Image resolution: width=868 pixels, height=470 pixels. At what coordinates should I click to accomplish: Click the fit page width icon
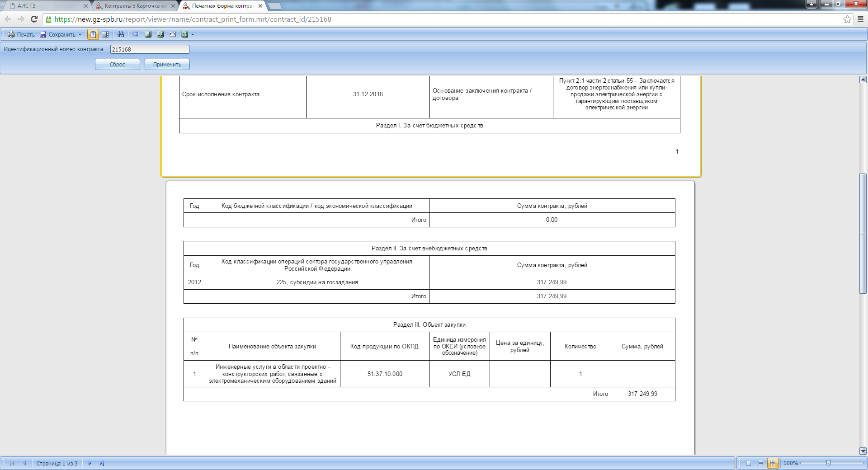[x=172, y=34]
